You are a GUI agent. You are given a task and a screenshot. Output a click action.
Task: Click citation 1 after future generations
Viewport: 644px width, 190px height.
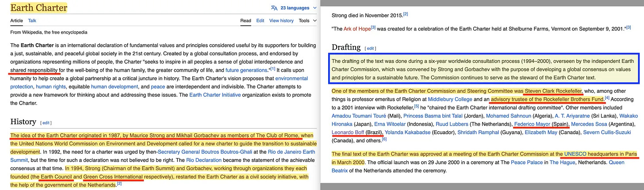[273, 69]
